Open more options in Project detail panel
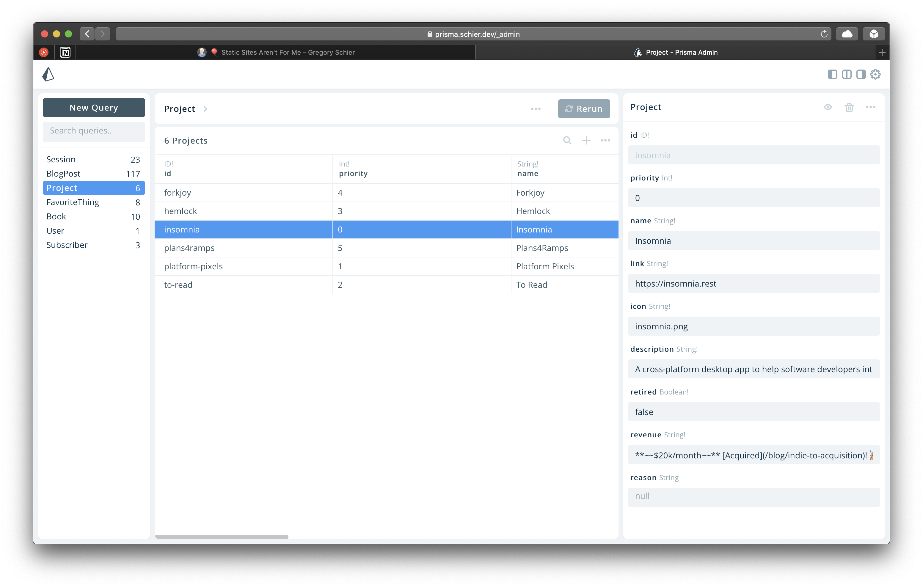The height and width of the screenshot is (588, 923). [x=870, y=107]
